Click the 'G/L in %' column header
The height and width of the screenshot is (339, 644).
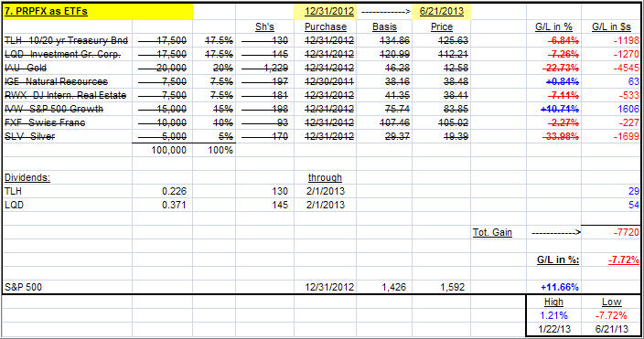click(x=553, y=27)
